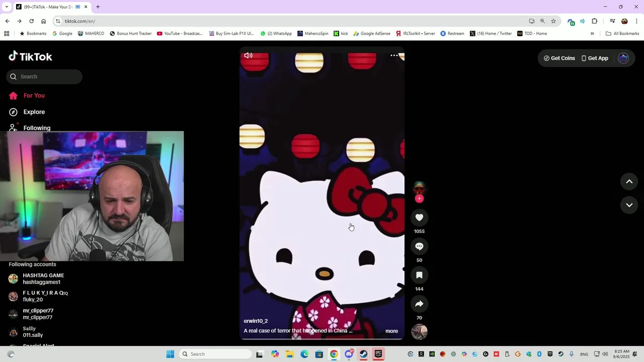Image resolution: width=644 pixels, height=362 pixels.
Task: Open Steam from the taskbar
Action: (363, 354)
